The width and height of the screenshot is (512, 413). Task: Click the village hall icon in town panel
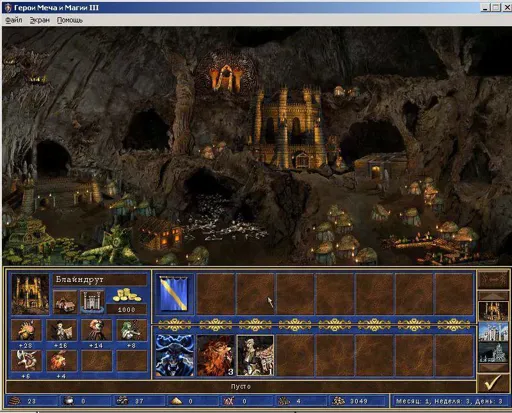[65, 302]
